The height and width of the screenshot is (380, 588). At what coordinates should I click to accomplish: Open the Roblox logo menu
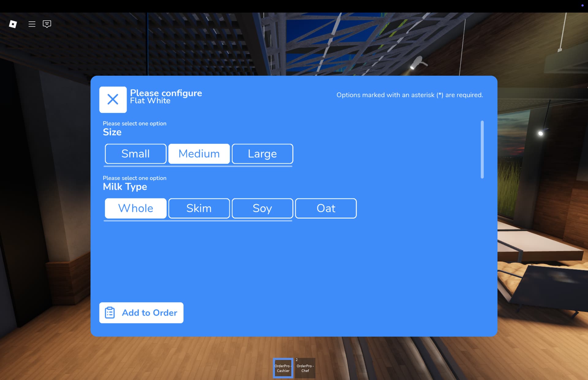pos(13,24)
